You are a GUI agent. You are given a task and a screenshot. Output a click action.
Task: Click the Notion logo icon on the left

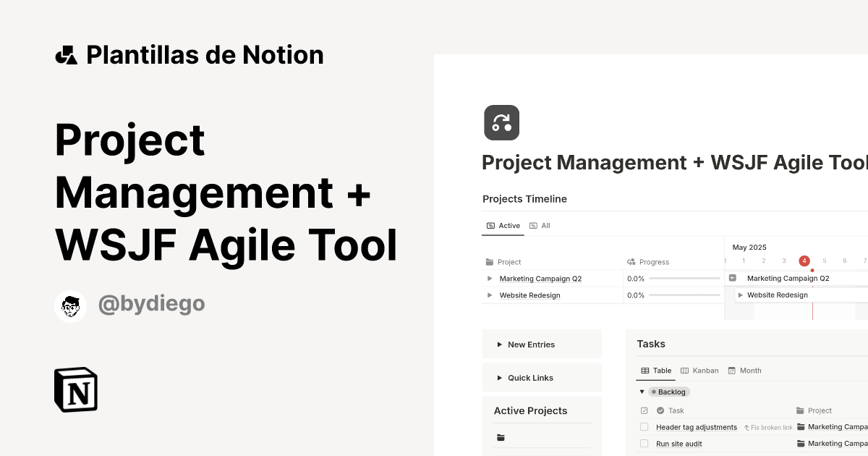[x=75, y=389]
